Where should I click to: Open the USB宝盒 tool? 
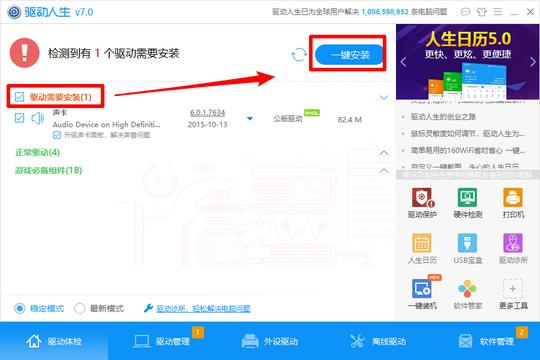467,249
